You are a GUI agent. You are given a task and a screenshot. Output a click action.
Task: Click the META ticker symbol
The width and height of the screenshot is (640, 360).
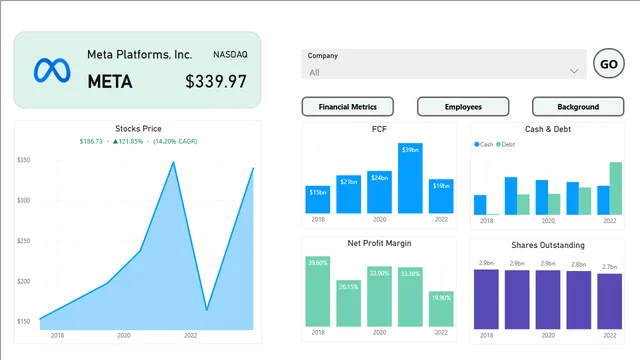tap(110, 82)
